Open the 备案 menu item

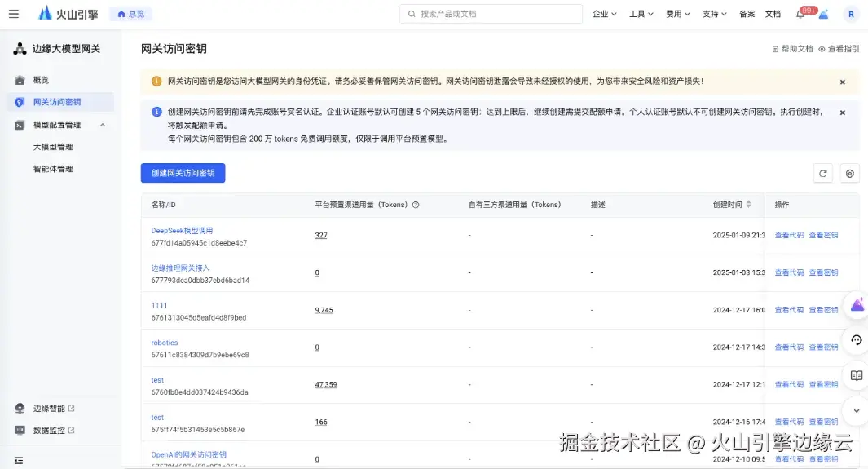coord(747,14)
